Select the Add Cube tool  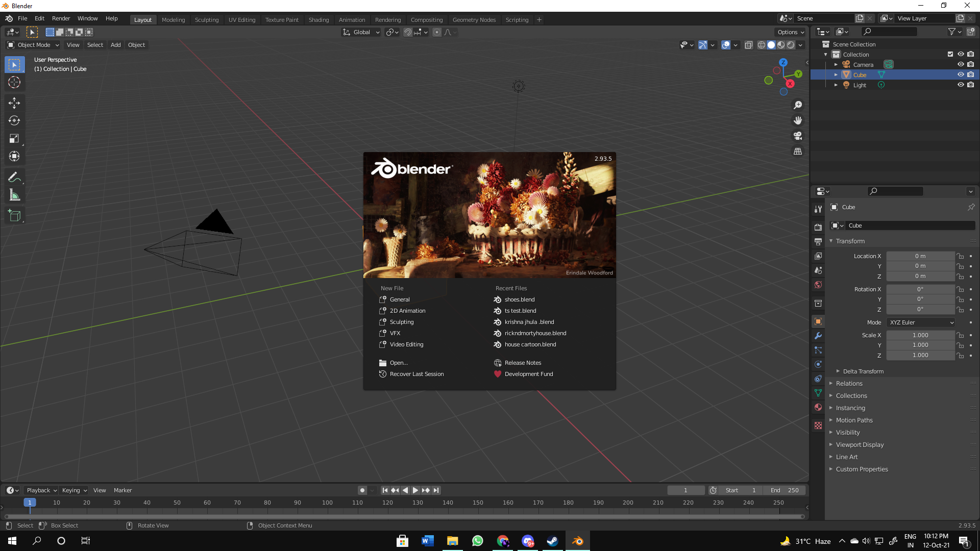[14, 216]
